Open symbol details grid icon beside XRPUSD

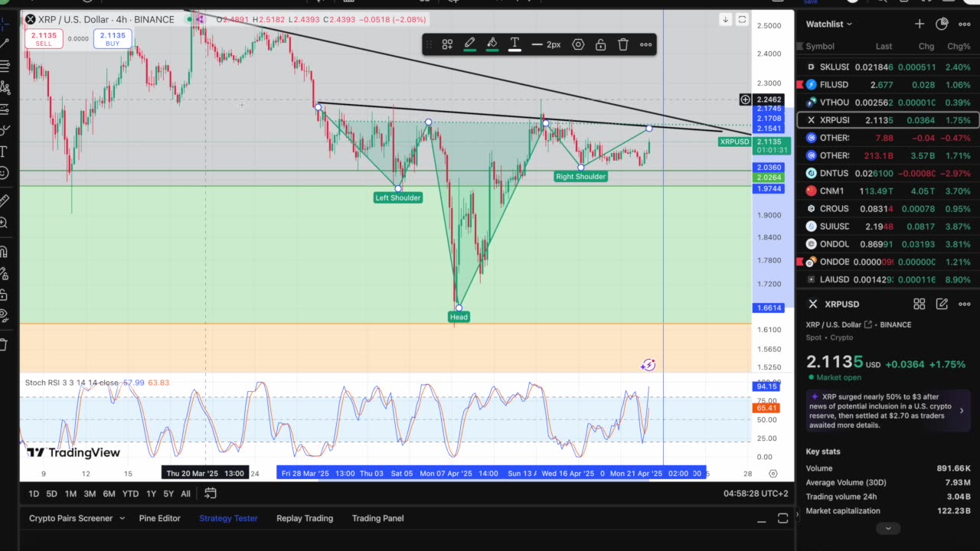point(920,304)
